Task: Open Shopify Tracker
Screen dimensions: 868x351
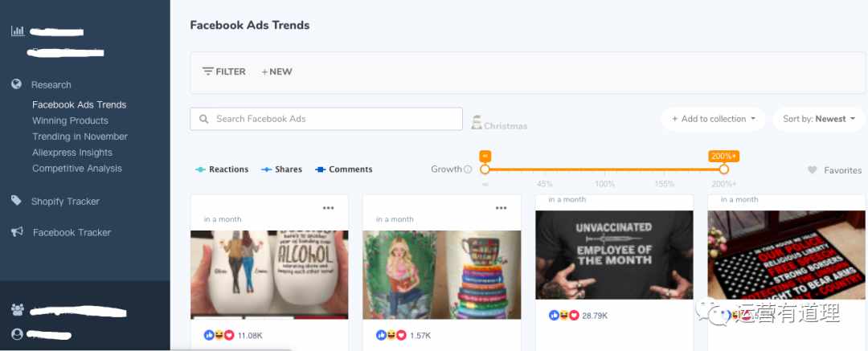Action: click(65, 202)
